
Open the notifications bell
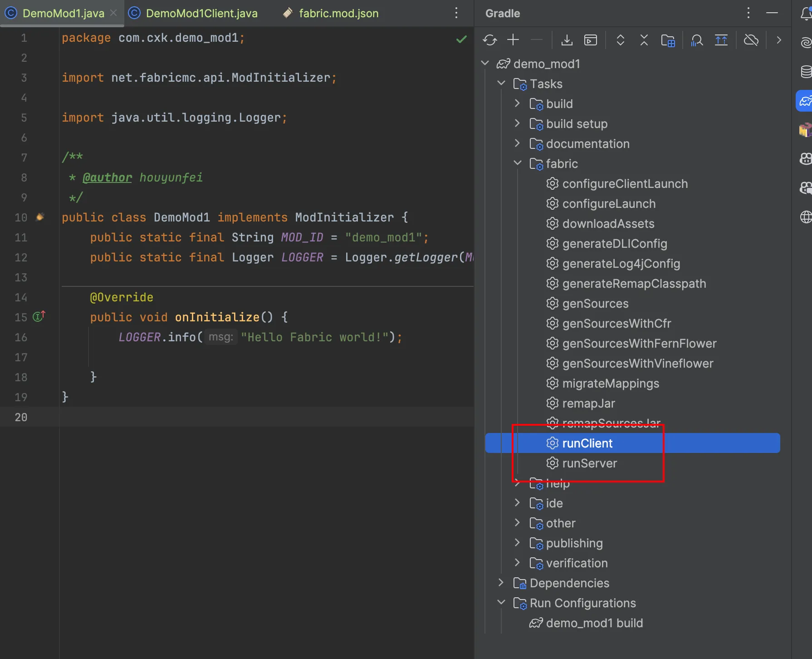click(x=806, y=14)
